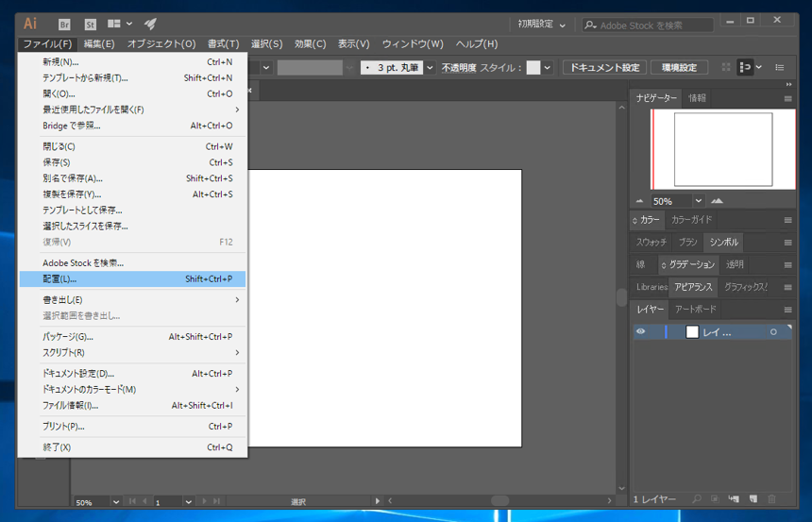Select 配置(L)... in File menu
The image size is (812, 522).
click(132, 278)
